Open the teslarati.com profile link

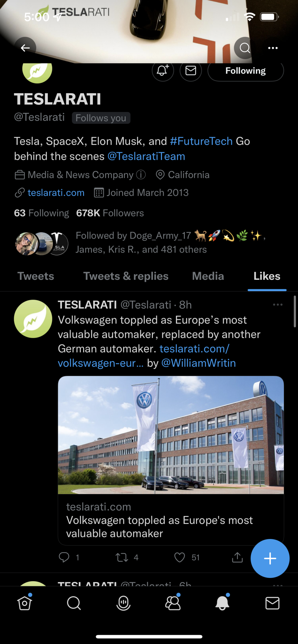[56, 192]
